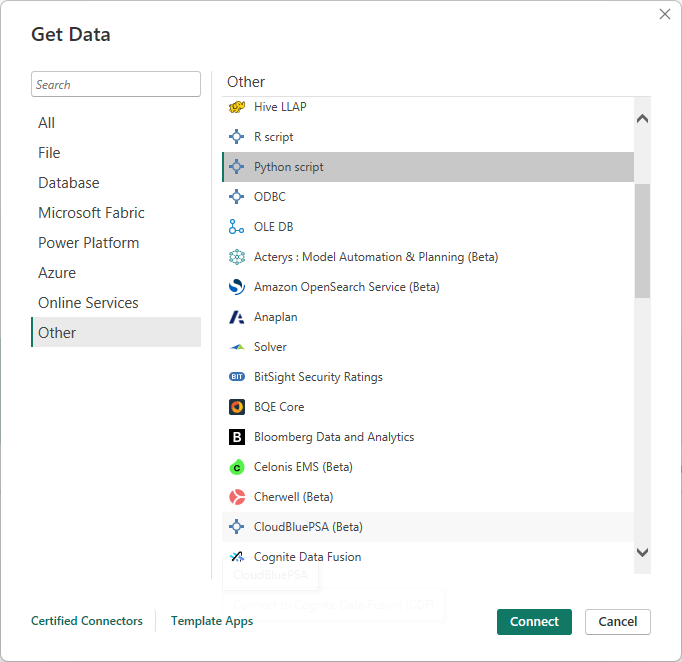
Task: Click inside the Search box
Action: pyautogui.click(x=116, y=85)
